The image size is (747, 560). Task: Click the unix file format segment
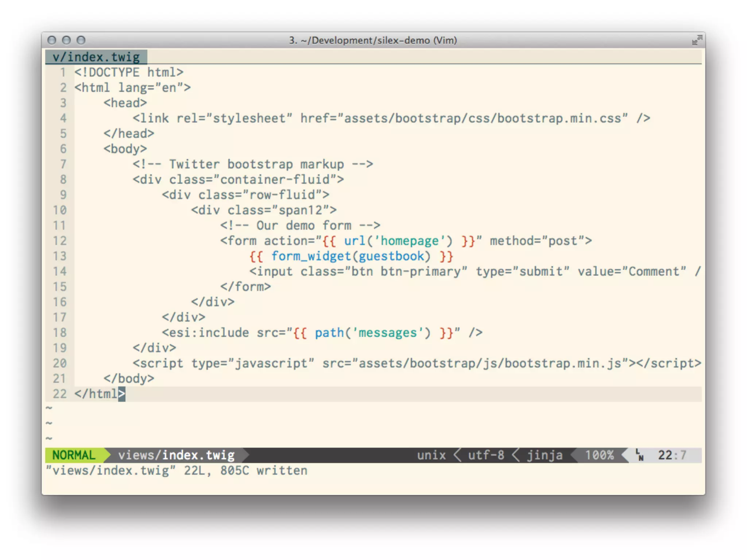pos(431,455)
